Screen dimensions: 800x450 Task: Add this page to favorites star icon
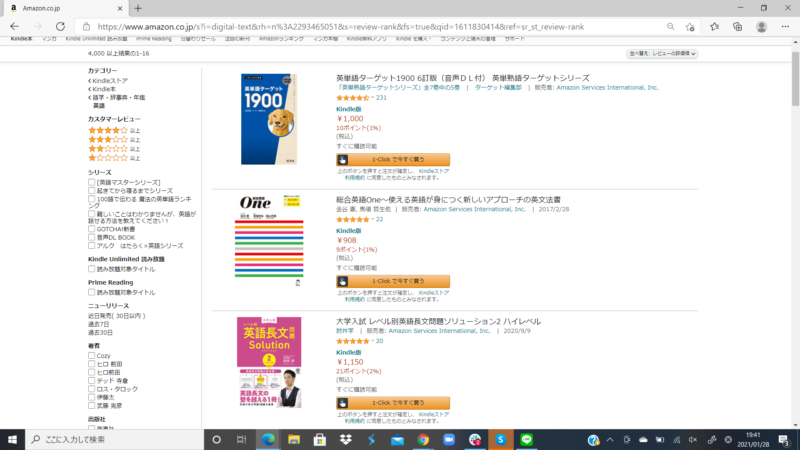(x=690, y=27)
